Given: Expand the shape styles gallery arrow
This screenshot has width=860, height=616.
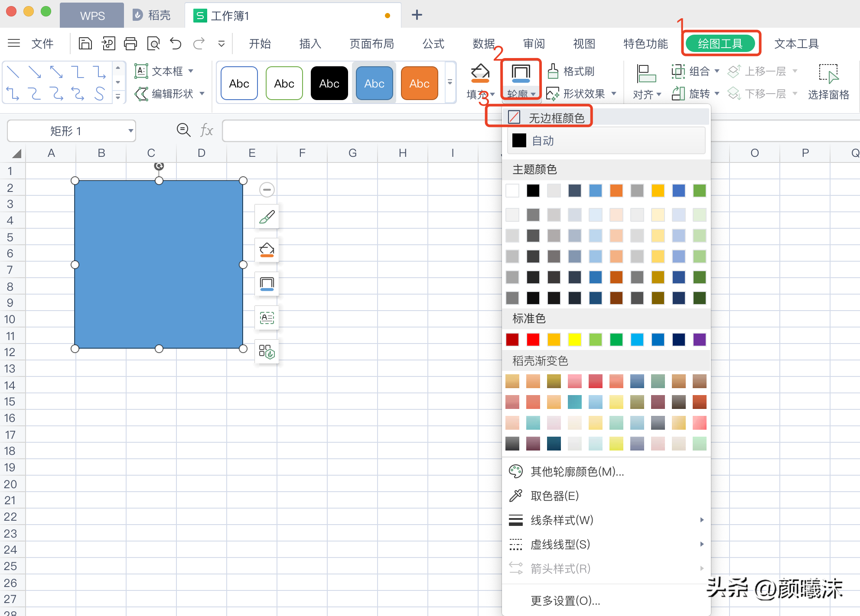Looking at the screenshot, I should pos(450,82).
